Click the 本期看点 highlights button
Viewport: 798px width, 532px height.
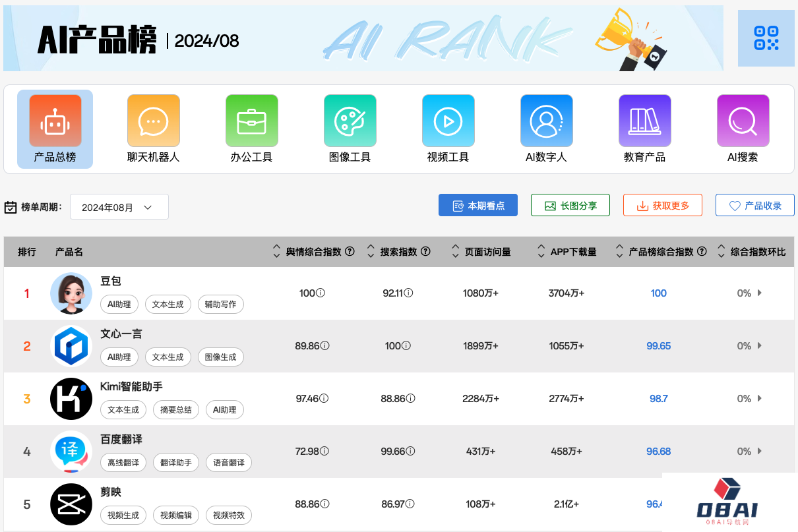pos(478,205)
